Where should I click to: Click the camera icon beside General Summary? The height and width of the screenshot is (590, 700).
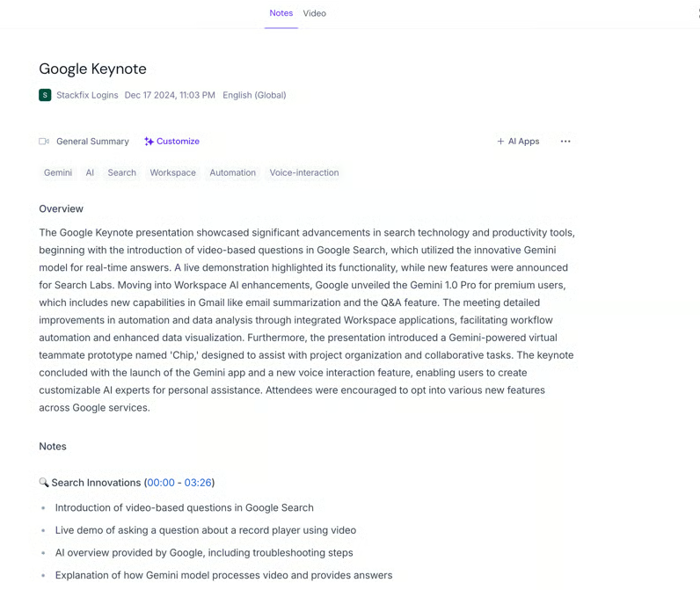pyautogui.click(x=44, y=142)
